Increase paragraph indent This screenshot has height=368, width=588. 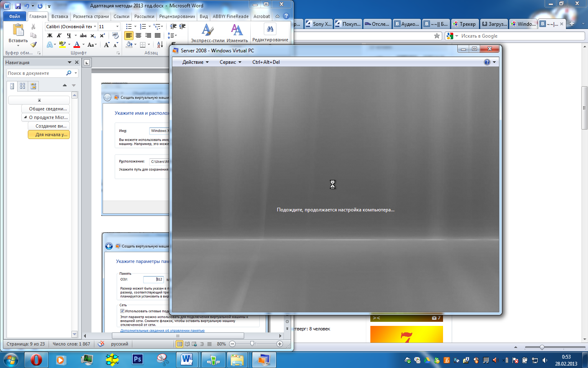coord(183,27)
